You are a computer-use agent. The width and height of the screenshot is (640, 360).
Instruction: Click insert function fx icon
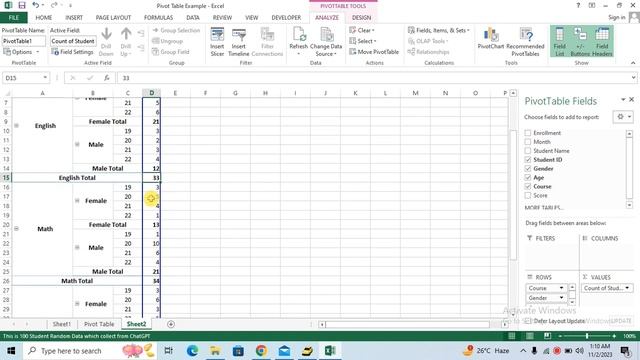[x=107, y=78]
